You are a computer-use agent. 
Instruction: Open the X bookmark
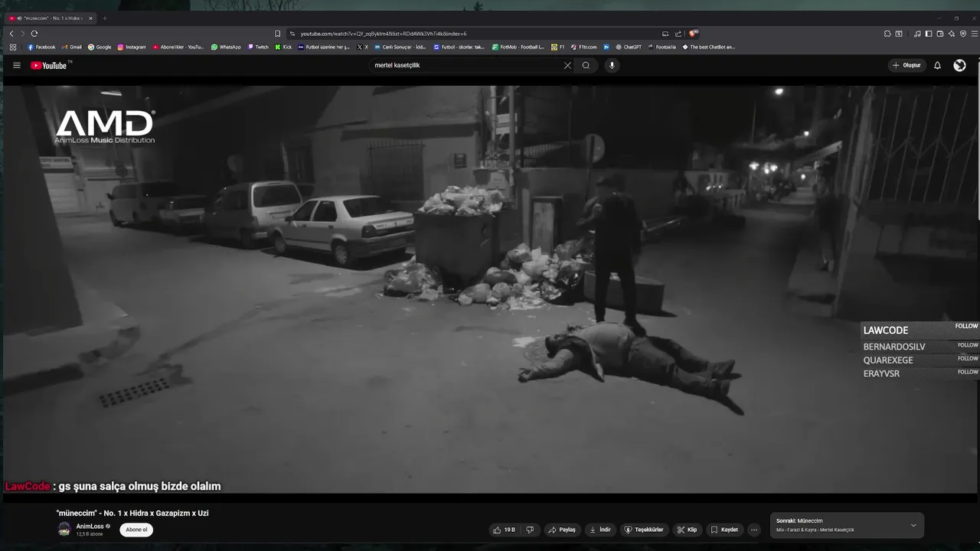[363, 47]
